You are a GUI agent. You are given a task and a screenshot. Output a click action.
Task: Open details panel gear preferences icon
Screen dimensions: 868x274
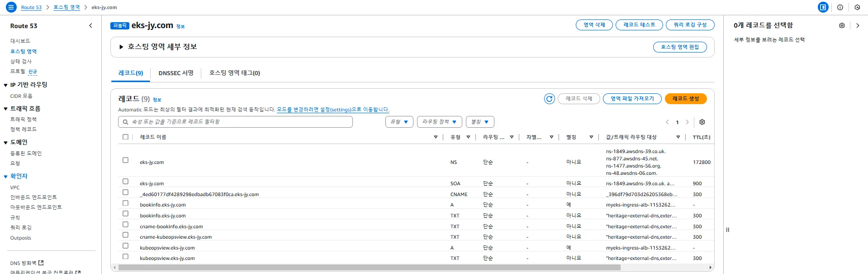click(842, 26)
